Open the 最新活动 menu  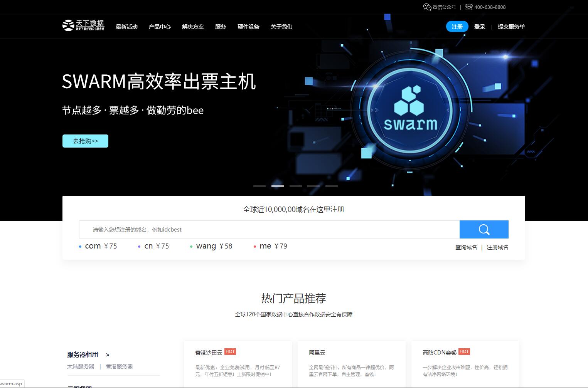(x=126, y=27)
